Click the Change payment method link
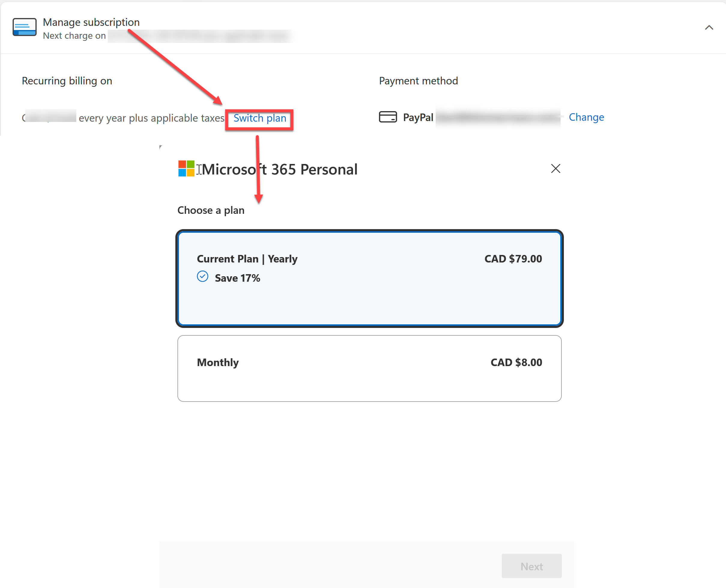Screen dimensions: 726x588 586,117
